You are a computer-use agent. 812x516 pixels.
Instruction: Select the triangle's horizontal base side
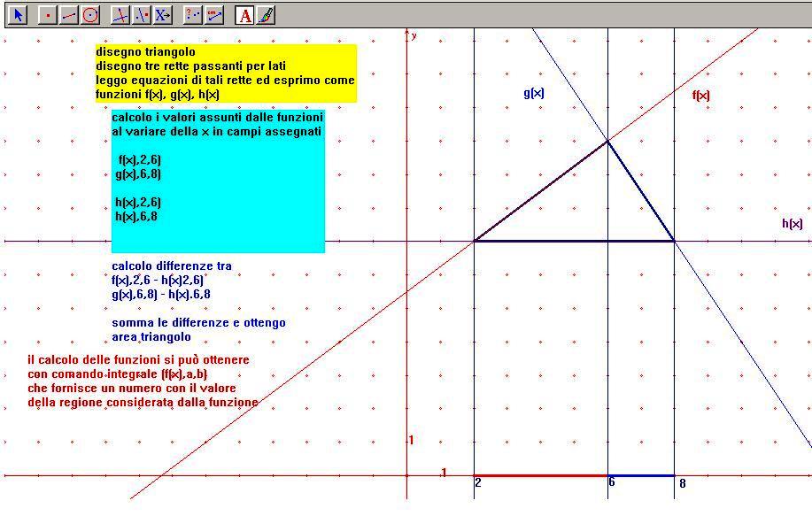(x=575, y=241)
